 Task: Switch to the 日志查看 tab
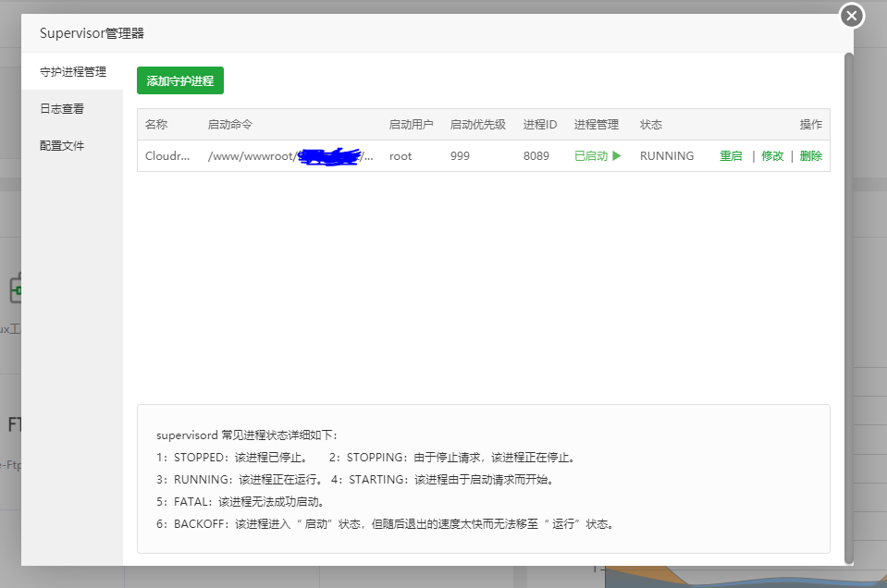(62, 109)
